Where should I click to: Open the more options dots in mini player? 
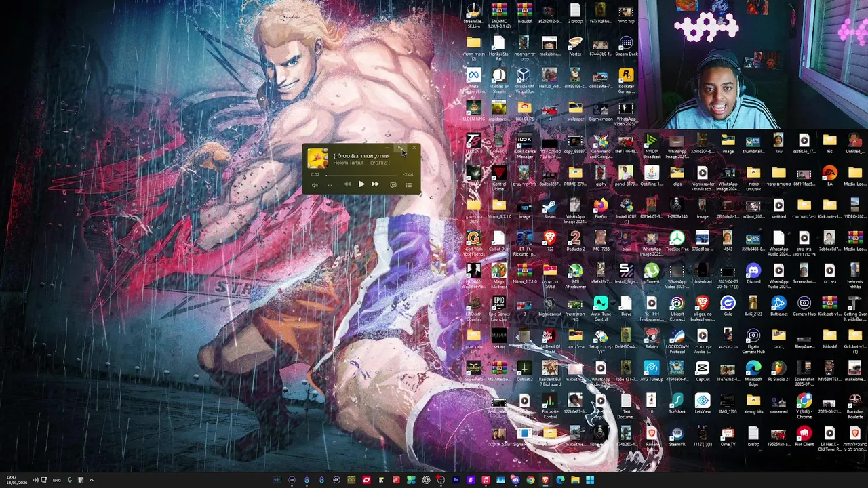[330, 185]
